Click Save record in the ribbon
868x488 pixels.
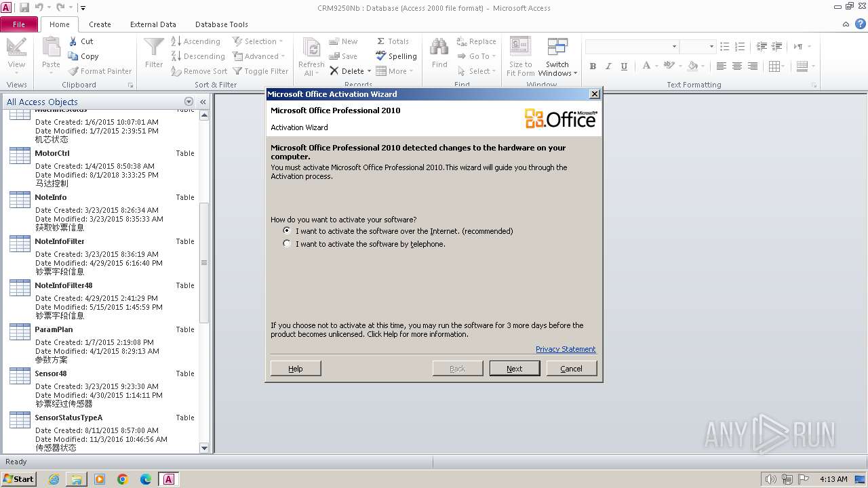(343, 56)
